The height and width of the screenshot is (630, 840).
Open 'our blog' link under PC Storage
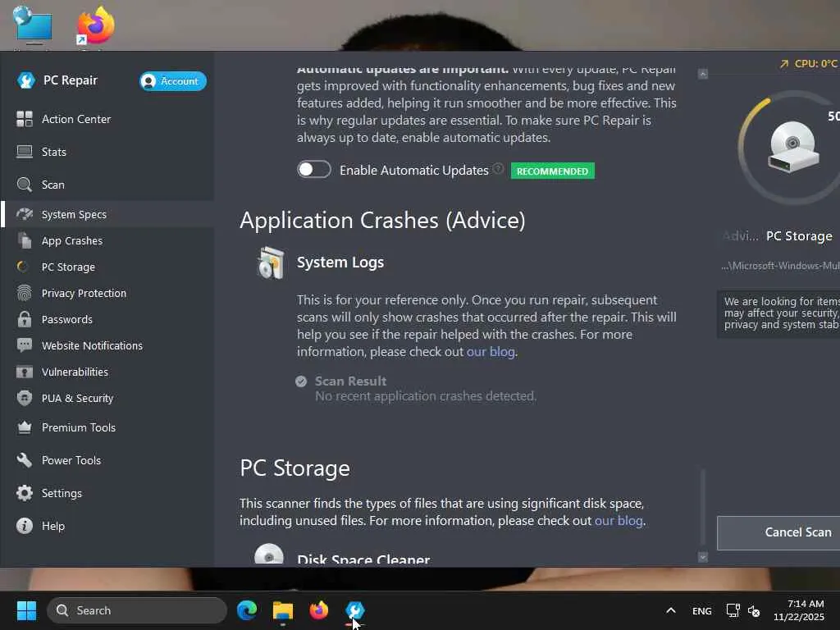tap(619, 521)
